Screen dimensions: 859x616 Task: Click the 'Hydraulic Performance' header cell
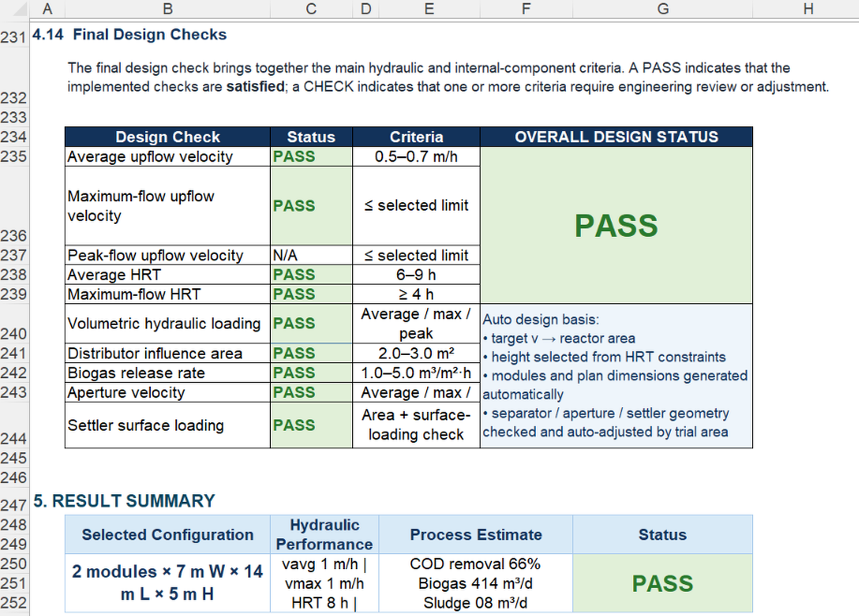pyautogui.click(x=325, y=535)
